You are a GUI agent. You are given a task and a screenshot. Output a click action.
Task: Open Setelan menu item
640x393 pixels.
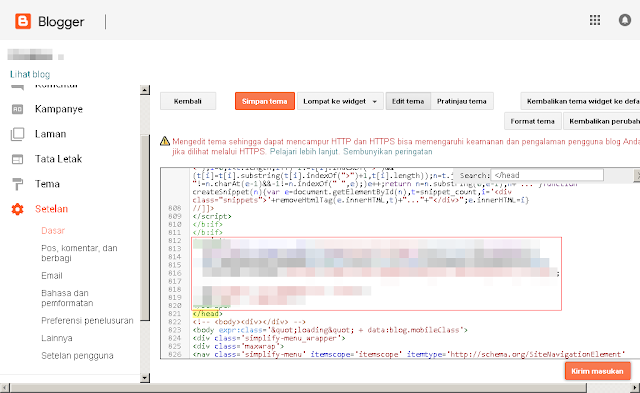51,209
